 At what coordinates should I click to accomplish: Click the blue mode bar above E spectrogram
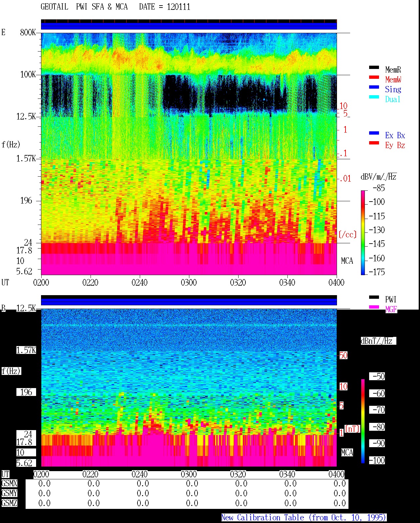point(189,26)
